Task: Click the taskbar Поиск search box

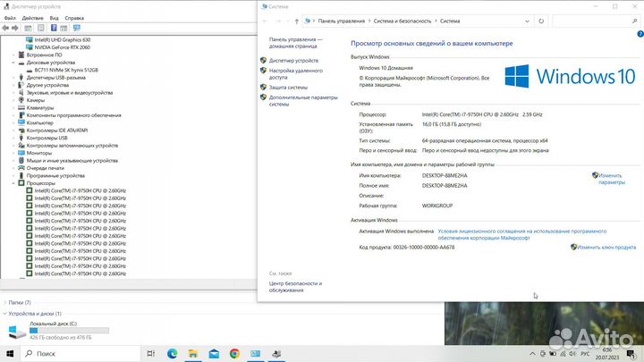Action: (80, 353)
